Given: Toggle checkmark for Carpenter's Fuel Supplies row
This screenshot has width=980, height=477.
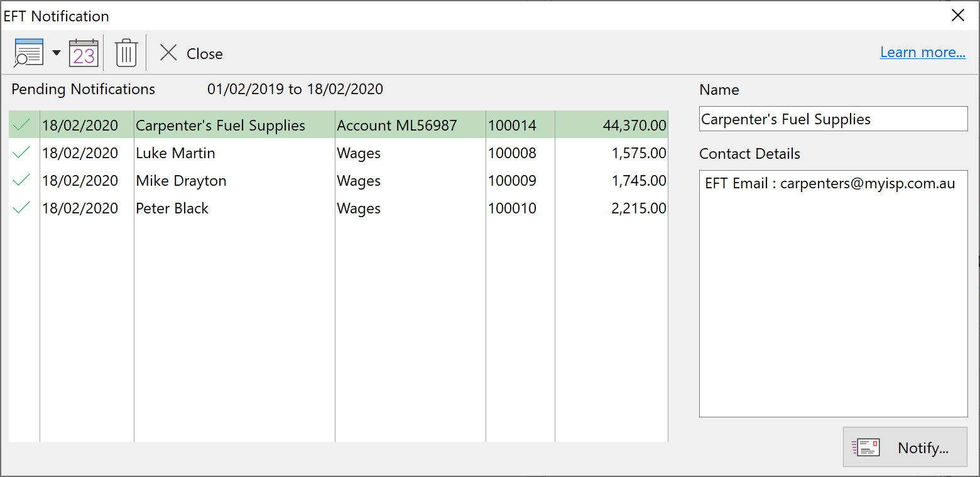Looking at the screenshot, I should [21, 125].
